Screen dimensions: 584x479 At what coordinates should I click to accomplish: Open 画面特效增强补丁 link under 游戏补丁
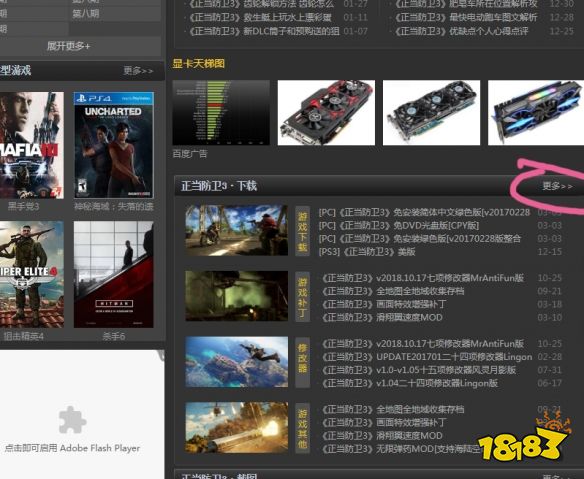[x=384, y=305]
